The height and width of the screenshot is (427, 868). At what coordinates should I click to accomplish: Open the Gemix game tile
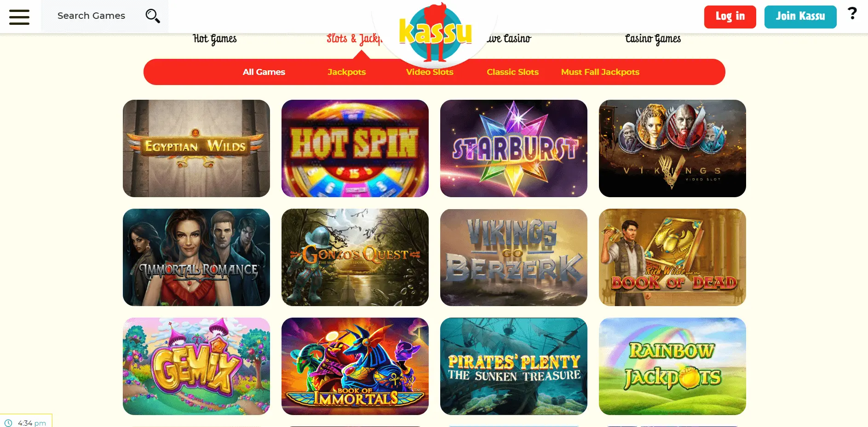(196, 366)
